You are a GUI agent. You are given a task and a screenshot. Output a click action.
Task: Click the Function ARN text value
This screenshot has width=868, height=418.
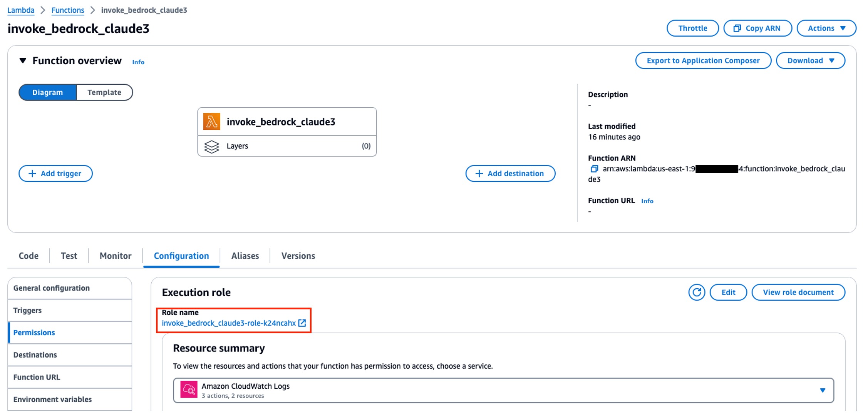click(717, 174)
